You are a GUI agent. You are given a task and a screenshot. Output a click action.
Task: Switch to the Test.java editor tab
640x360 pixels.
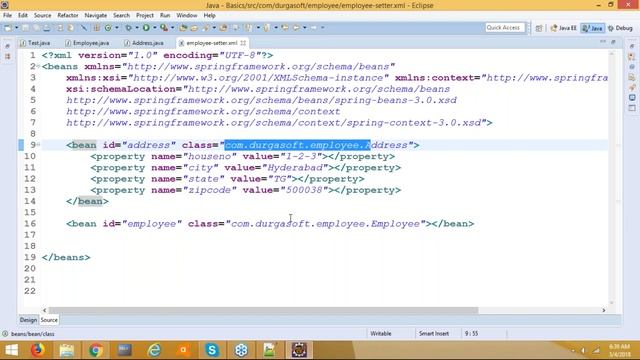click(x=36, y=43)
